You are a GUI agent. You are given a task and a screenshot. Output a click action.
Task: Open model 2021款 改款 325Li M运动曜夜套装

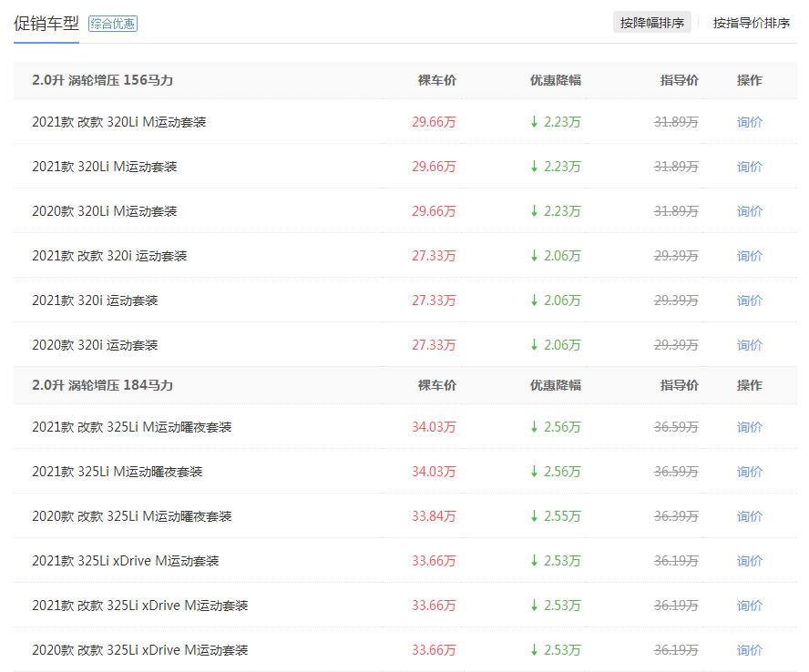click(132, 427)
